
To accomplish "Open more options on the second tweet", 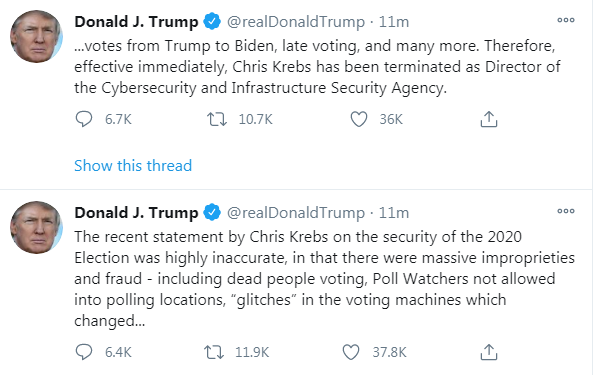I will (566, 211).
